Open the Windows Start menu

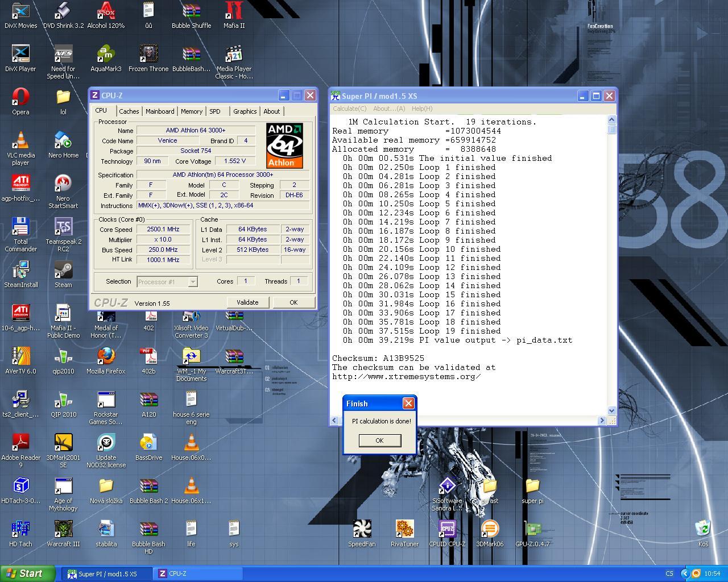pos(28,573)
